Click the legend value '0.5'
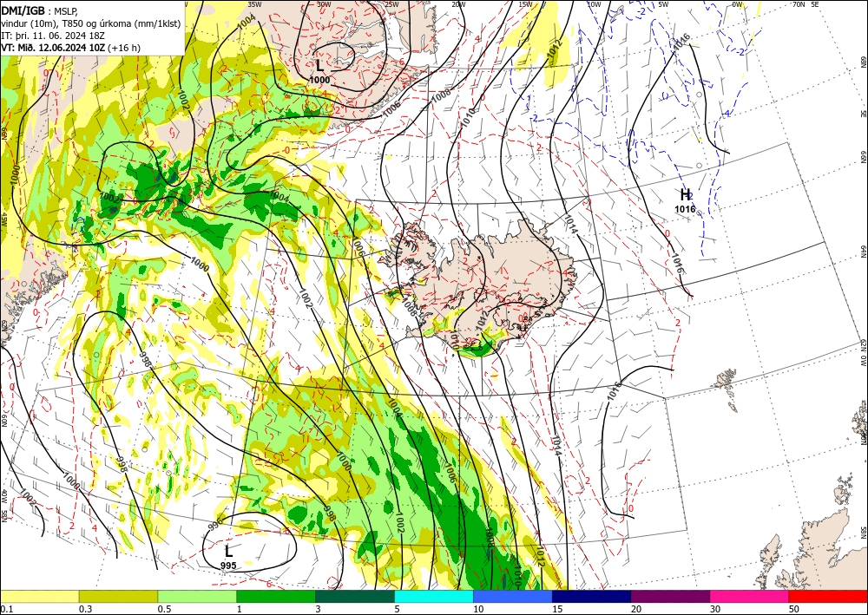The image size is (868, 615). click(x=164, y=609)
